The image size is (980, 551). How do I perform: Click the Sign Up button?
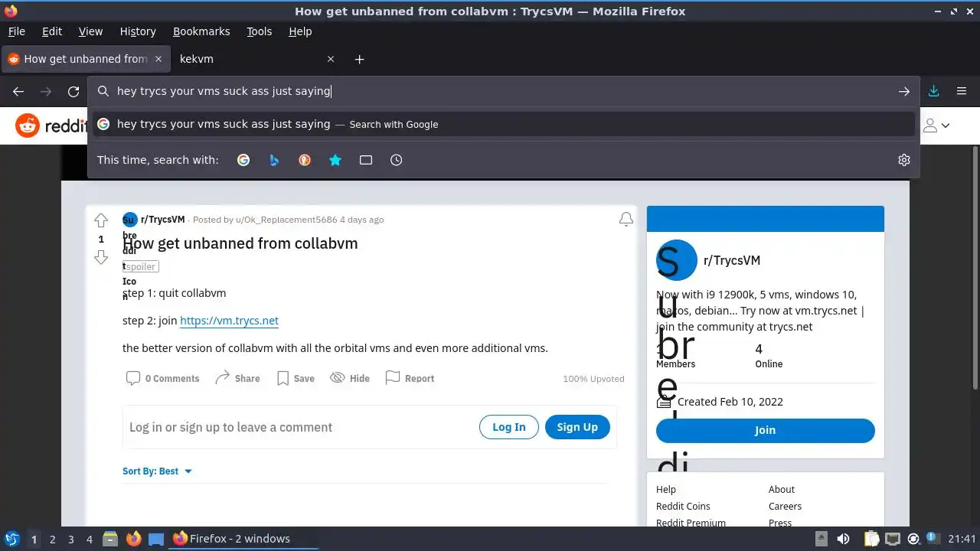coord(577,427)
